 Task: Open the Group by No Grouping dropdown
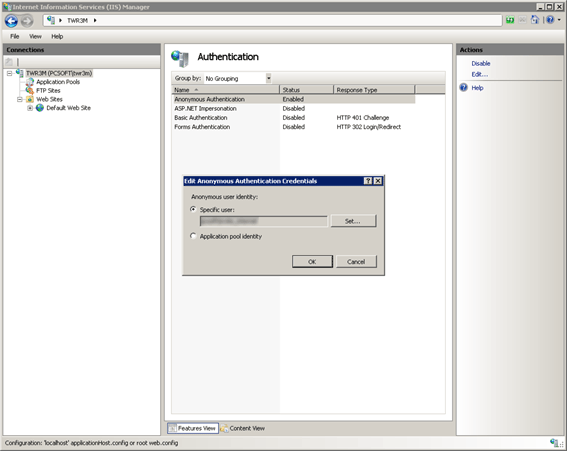click(238, 78)
